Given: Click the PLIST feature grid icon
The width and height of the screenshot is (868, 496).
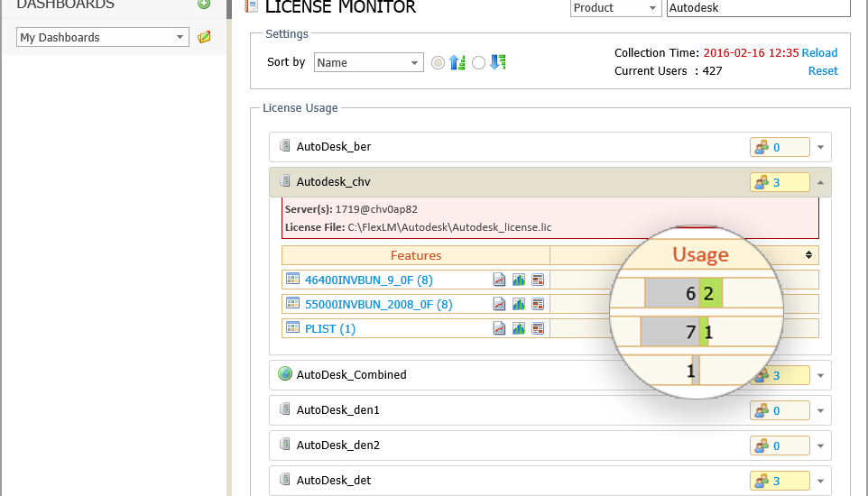Looking at the screenshot, I should [292, 327].
